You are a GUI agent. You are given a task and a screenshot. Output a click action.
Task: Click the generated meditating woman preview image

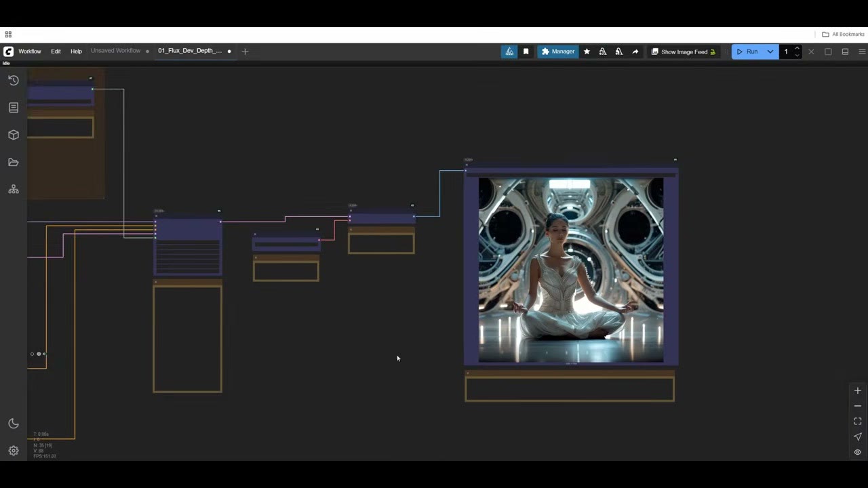tap(571, 270)
